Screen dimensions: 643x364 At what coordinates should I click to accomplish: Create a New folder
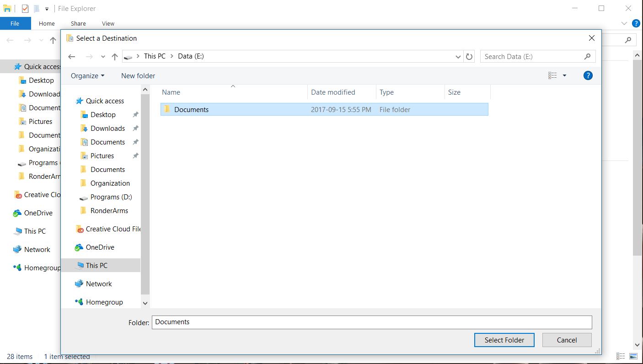[138, 75]
